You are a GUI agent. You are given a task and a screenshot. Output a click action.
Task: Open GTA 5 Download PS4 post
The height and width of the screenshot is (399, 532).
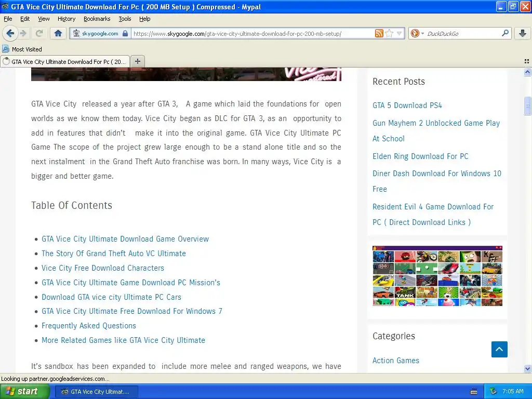[407, 105]
